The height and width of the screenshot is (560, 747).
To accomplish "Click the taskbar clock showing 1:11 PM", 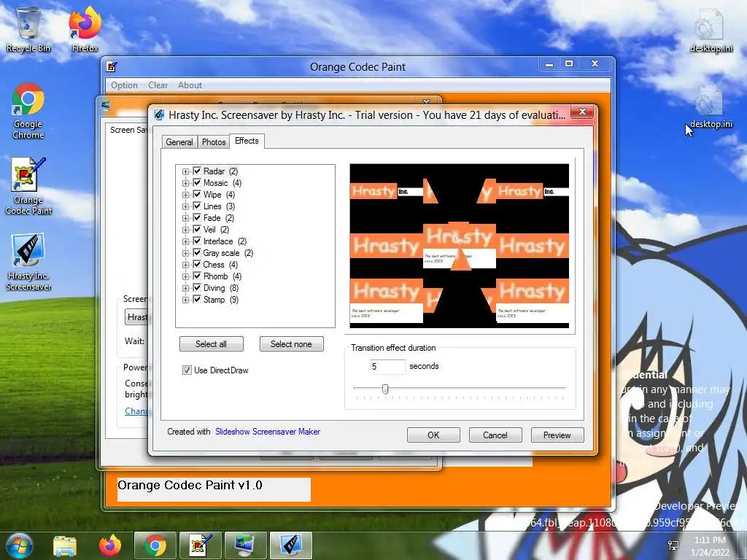I will point(710,545).
